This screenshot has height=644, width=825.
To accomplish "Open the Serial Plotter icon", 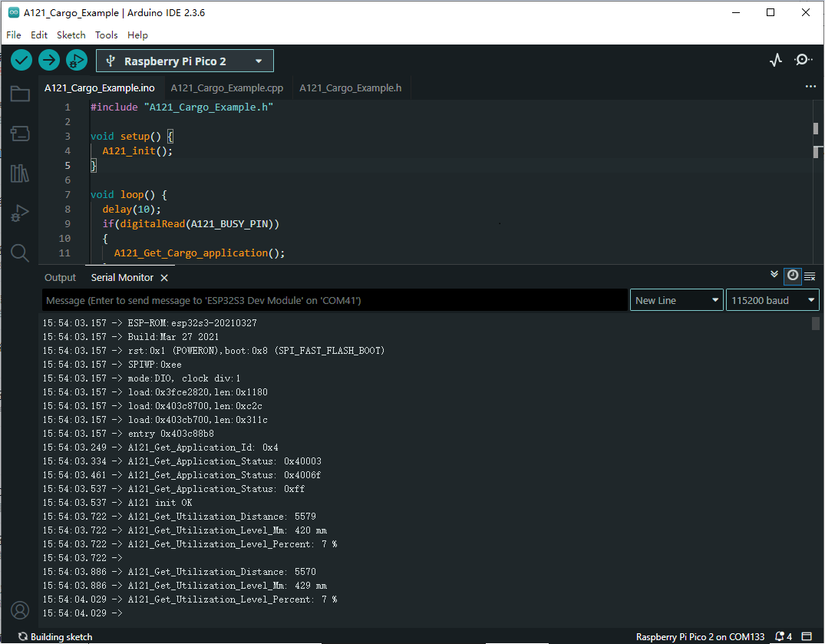I will (x=776, y=60).
